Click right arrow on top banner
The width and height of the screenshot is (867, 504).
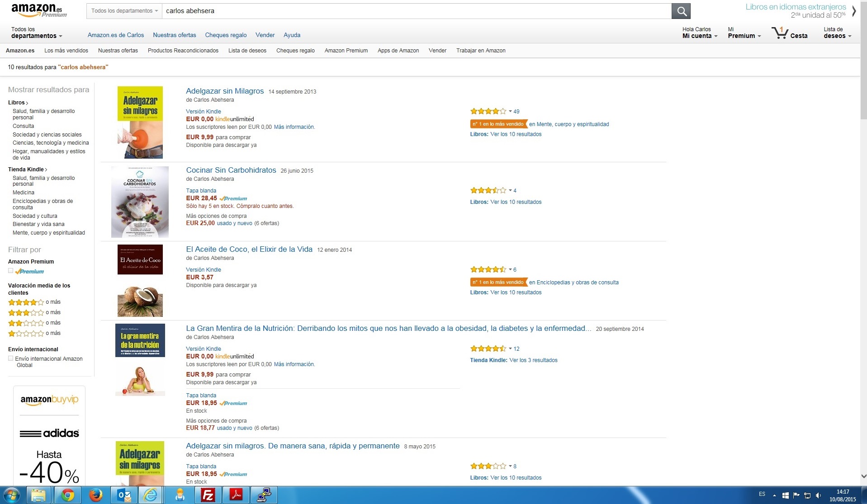[x=853, y=11]
